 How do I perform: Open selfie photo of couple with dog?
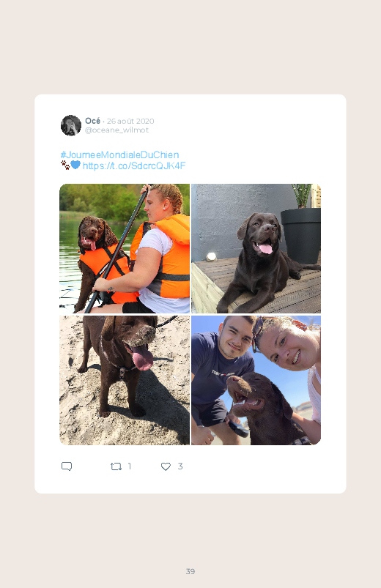click(x=256, y=380)
